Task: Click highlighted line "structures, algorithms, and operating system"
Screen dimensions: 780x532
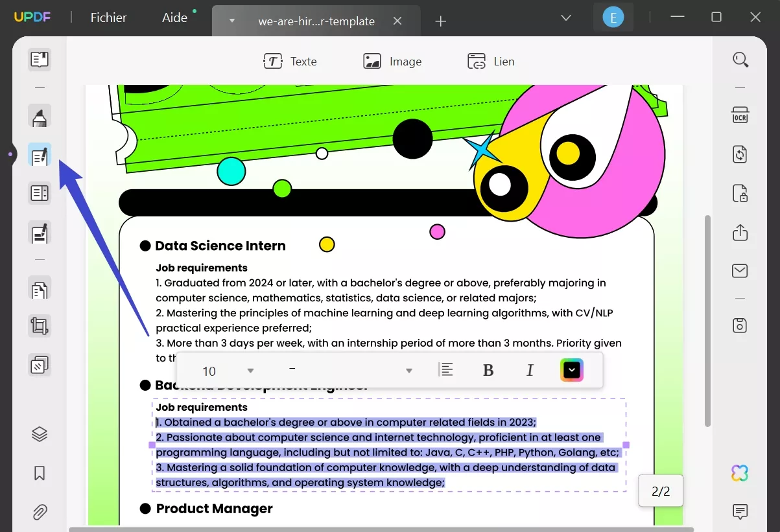Action: tap(300, 483)
